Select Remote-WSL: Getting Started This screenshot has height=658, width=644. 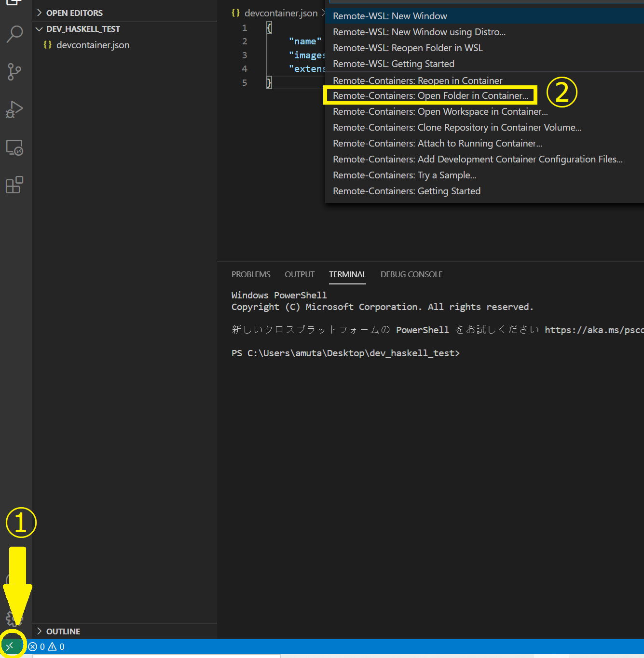pyautogui.click(x=484, y=64)
